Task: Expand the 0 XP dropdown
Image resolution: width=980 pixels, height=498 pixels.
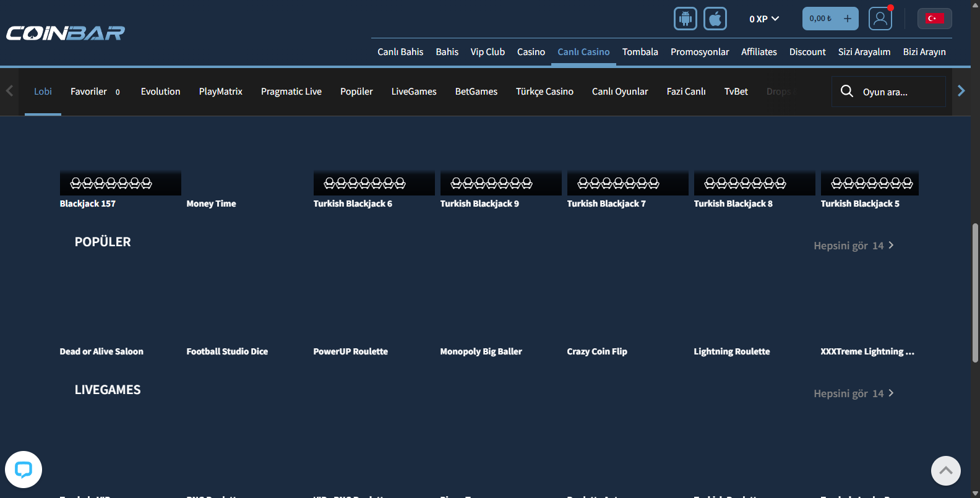Action: (x=763, y=19)
